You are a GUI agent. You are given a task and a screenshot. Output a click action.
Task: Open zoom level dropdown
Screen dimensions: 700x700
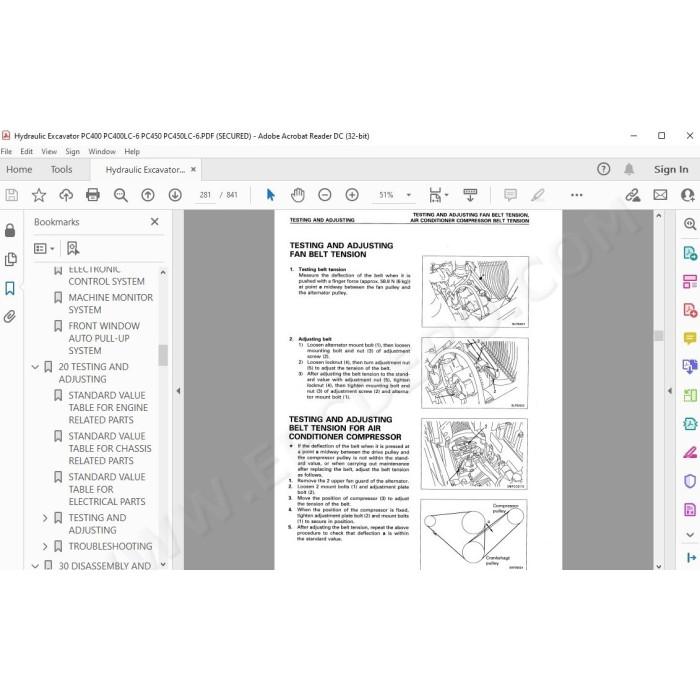[x=408, y=195]
